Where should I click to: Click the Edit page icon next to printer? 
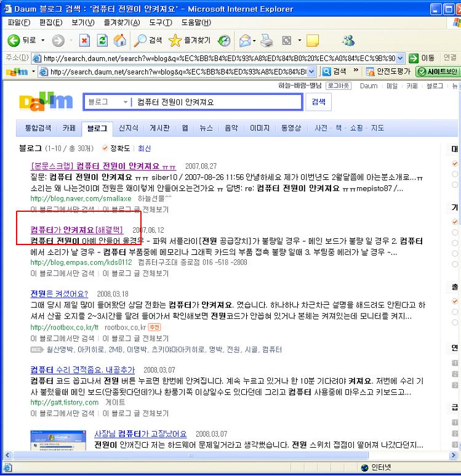click(x=287, y=41)
